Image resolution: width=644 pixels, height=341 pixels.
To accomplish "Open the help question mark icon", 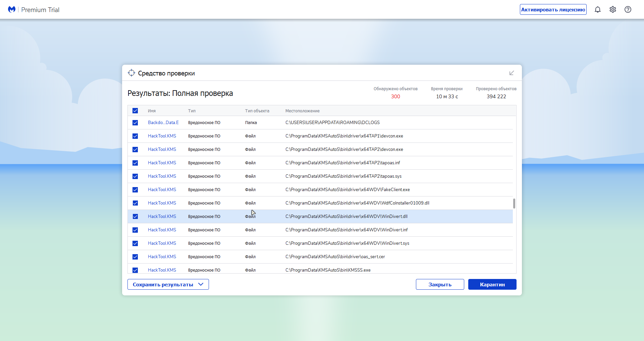I will coord(628,9).
